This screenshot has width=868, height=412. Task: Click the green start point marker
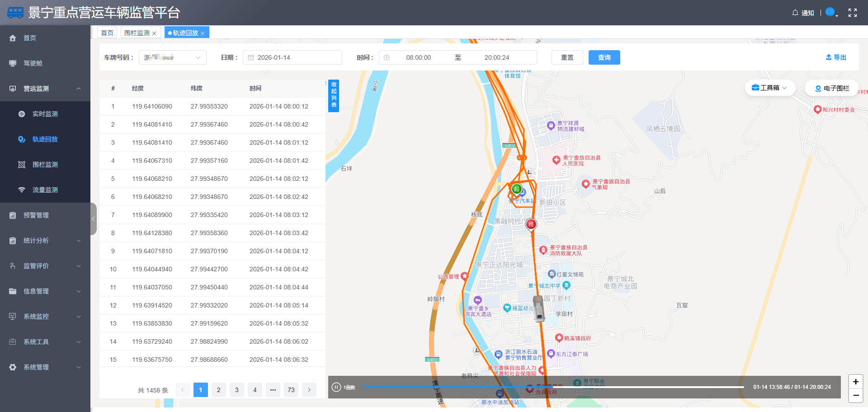pos(516,189)
